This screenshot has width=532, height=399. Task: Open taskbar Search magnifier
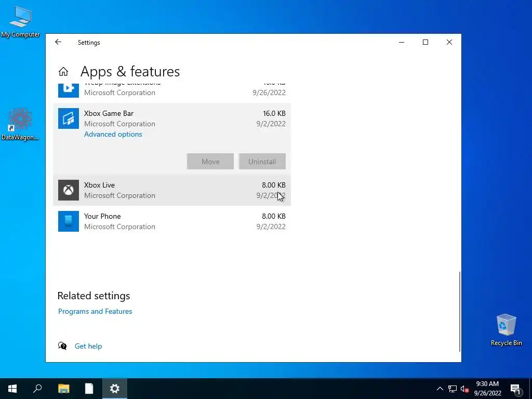pyautogui.click(x=37, y=389)
